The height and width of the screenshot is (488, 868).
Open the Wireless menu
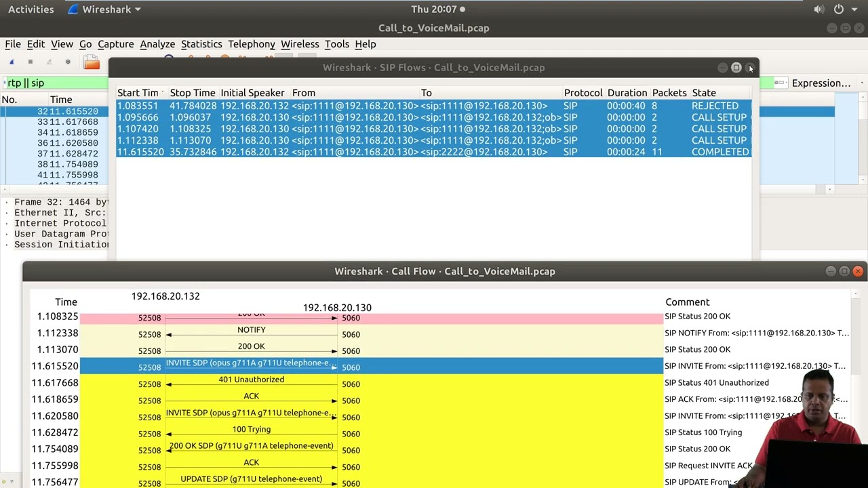click(300, 44)
